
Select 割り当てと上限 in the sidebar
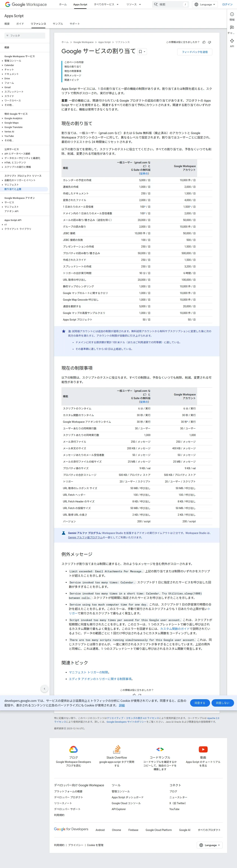[x=13, y=189]
